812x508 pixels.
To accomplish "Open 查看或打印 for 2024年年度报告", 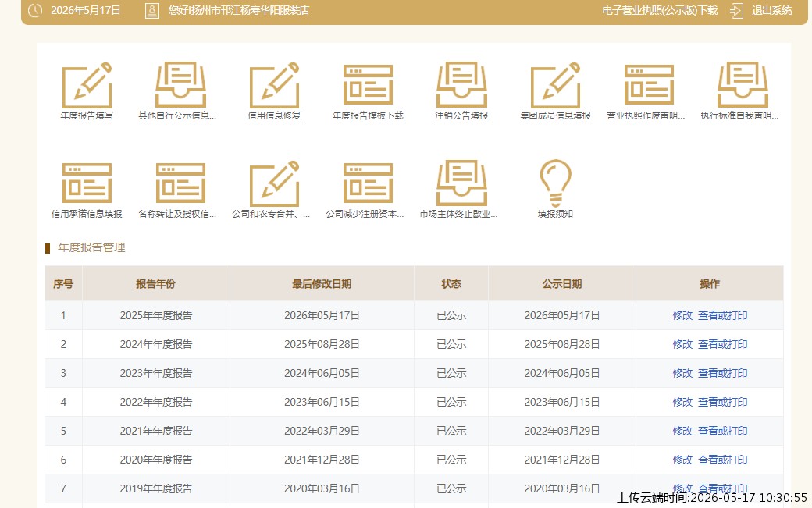I will (x=722, y=345).
